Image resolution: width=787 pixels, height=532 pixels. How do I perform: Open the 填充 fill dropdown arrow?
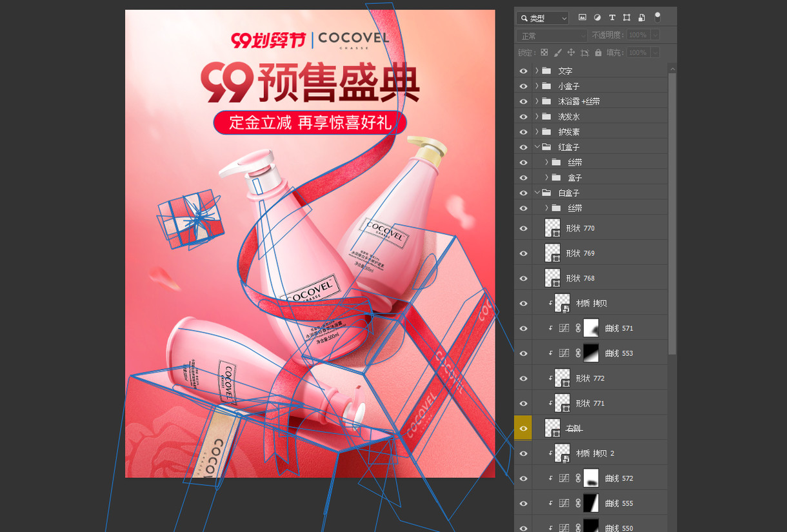[655, 52]
